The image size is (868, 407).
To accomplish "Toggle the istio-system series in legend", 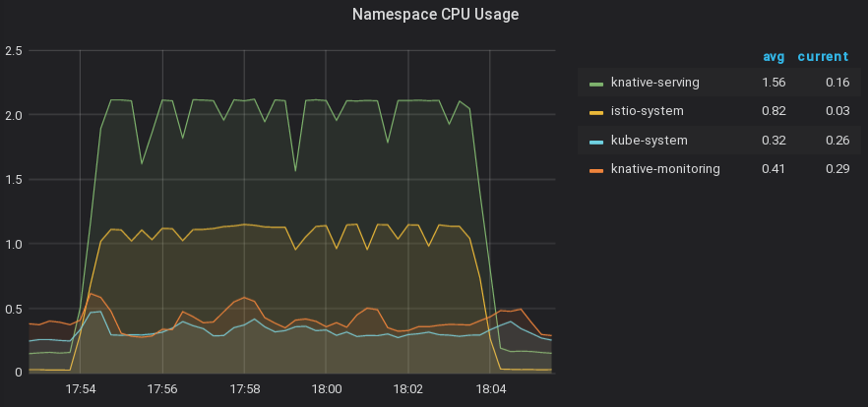I will (x=647, y=111).
